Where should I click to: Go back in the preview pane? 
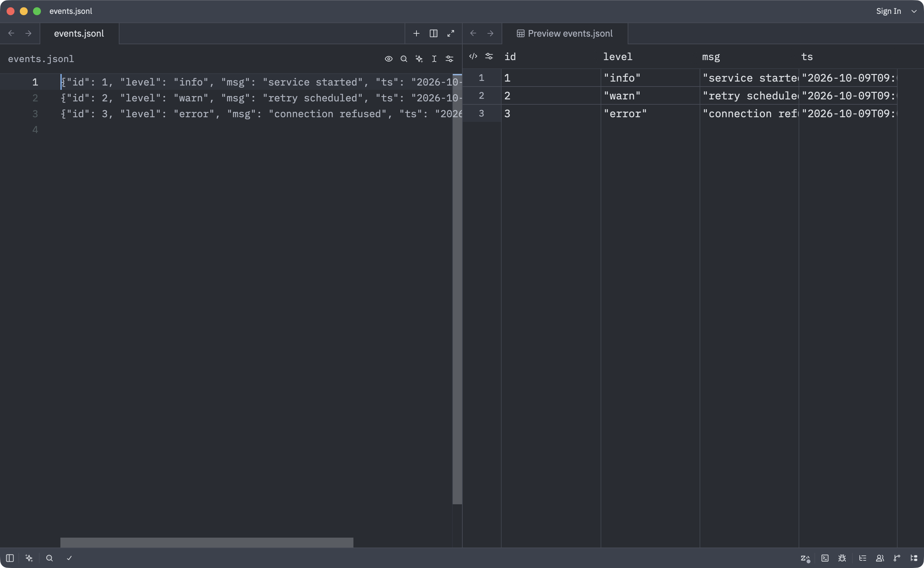[473, 33]
